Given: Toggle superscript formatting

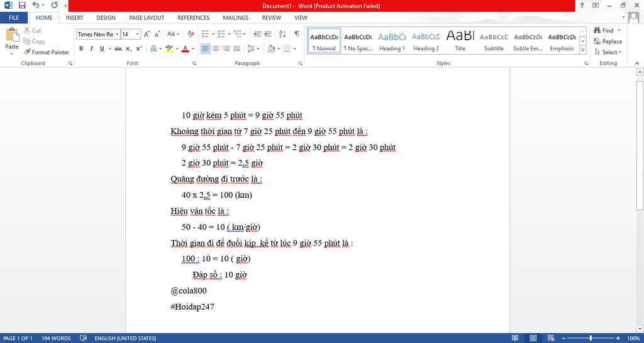Looking at the screenshot, I should 139,48.
